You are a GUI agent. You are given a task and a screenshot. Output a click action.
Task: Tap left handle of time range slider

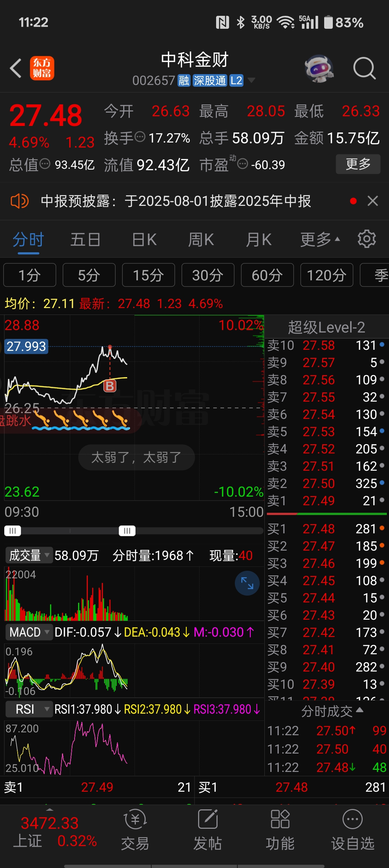click(13, 531)
